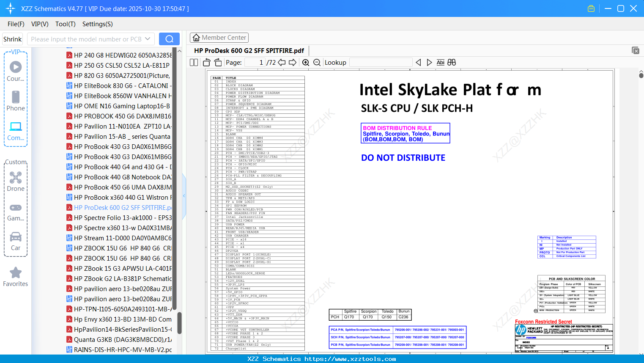Open Hp Envy x360 13-BD file

(119, 319)
